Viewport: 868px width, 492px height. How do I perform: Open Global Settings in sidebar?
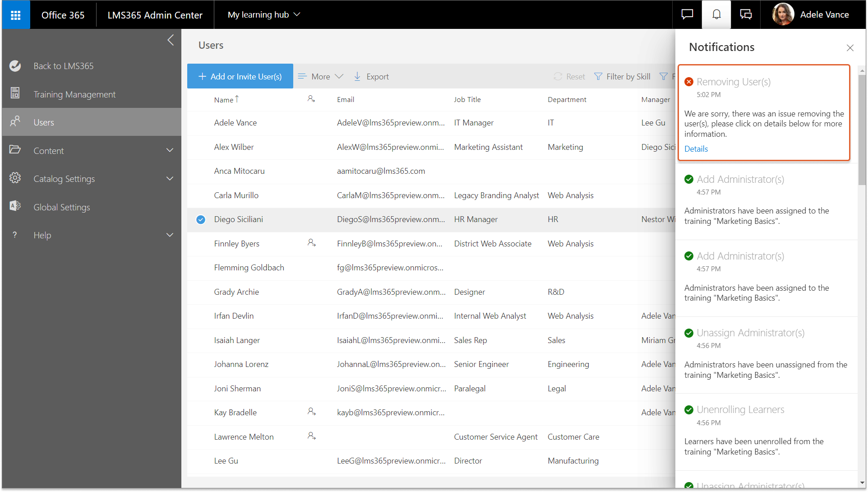[62, 207]
